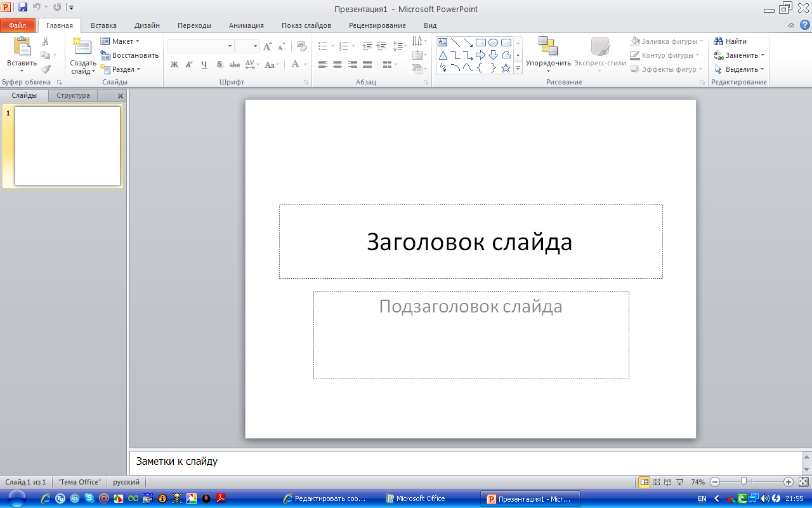Toggle text Shadow (S) formatting
This screenshot has width=812, height=508.
tap(219, 64)
